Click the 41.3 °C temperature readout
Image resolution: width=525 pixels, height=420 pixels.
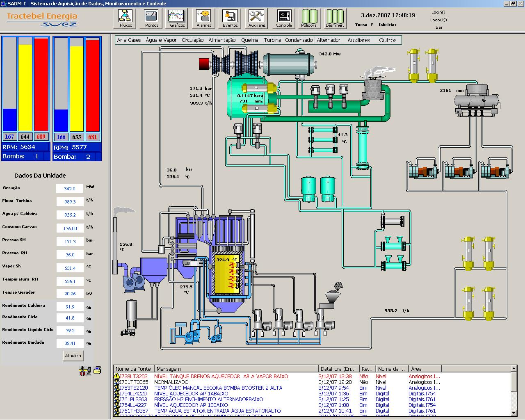pos(342,138)
